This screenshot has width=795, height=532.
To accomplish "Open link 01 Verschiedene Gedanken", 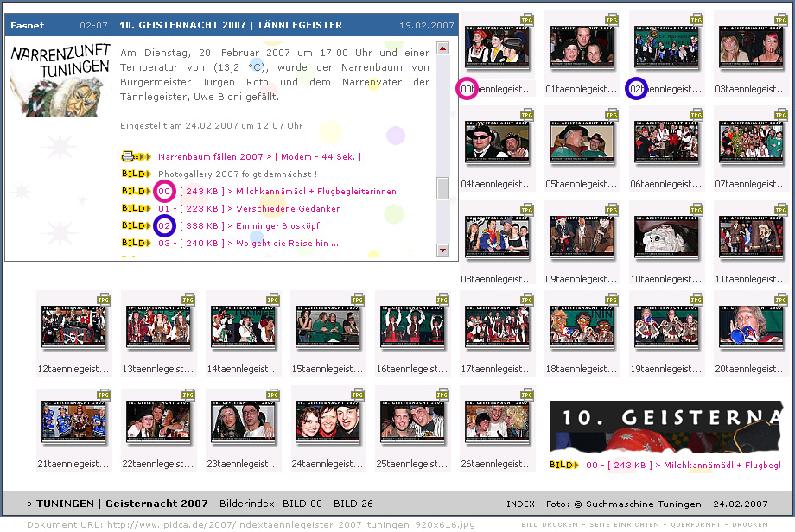I will tap(250, 209).
